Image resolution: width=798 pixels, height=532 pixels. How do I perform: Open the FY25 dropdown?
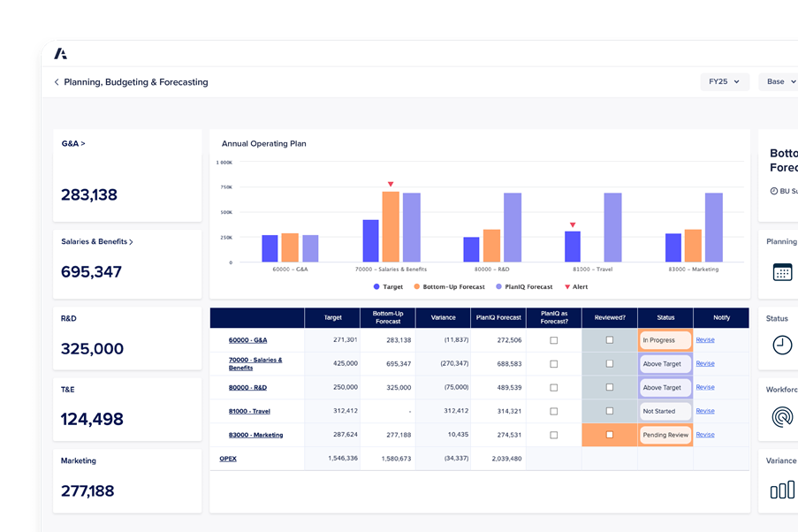coord(725,80)
